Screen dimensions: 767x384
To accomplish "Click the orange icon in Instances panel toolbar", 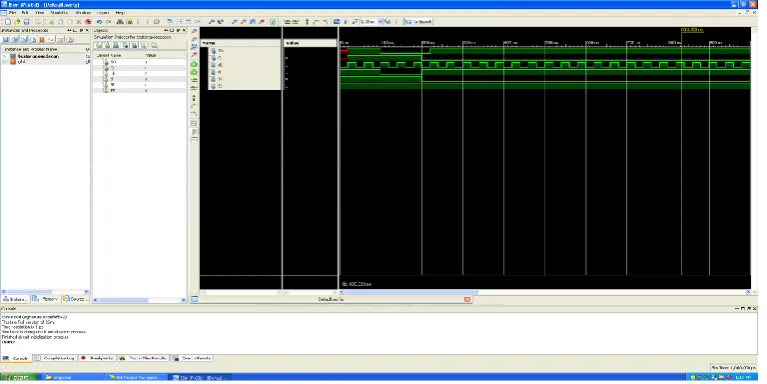I will tap(42, 39).
